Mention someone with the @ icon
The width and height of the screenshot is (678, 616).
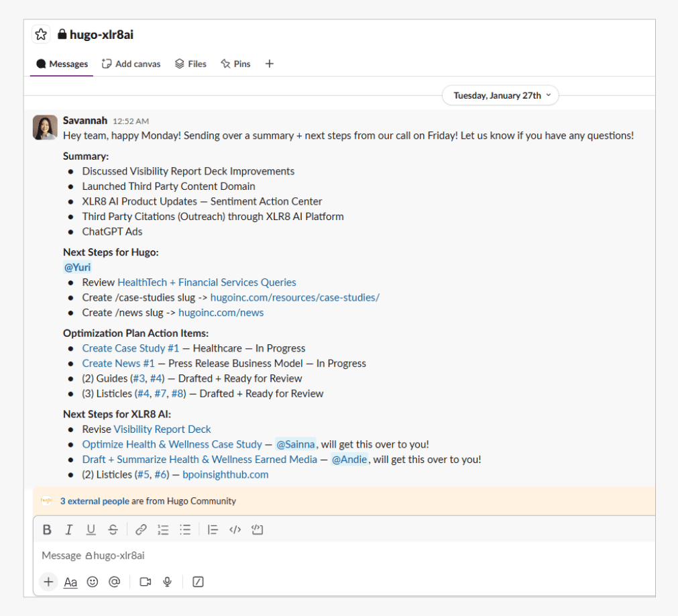[x=114, y=582]
